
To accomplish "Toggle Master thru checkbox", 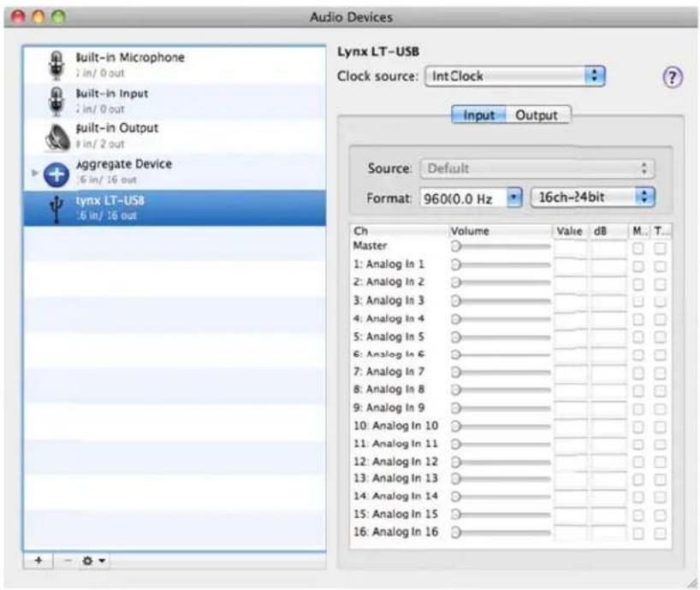I will pos(660,248).
